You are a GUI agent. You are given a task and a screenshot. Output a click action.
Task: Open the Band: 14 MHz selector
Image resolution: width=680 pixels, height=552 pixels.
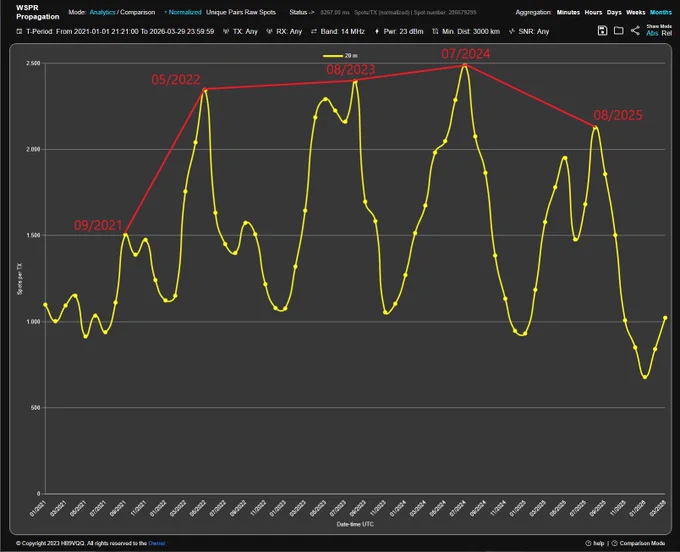click(x=343, y=32)
